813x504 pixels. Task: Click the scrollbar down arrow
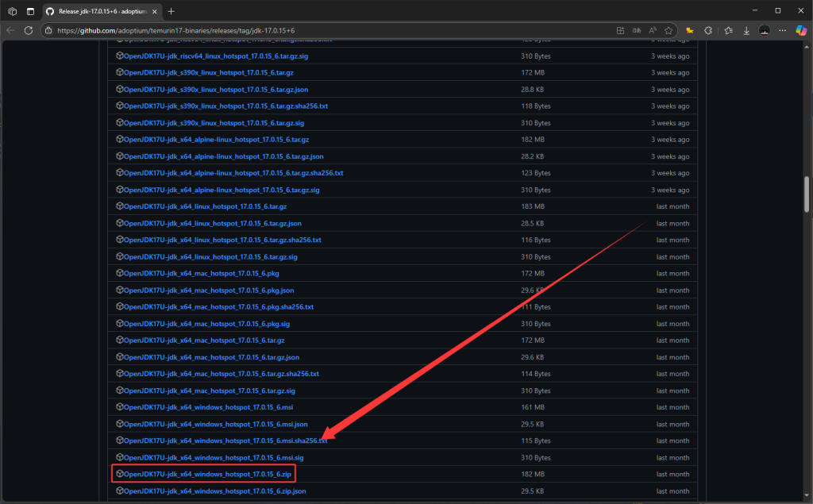807,496
